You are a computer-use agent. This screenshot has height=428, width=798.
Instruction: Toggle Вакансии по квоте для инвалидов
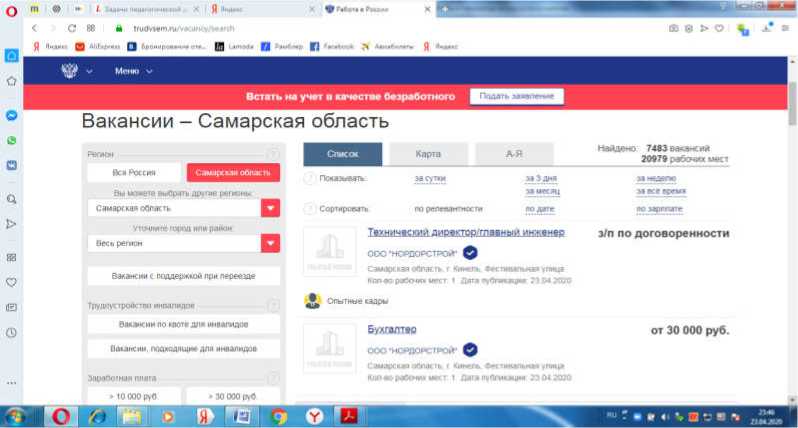(184, 324)
